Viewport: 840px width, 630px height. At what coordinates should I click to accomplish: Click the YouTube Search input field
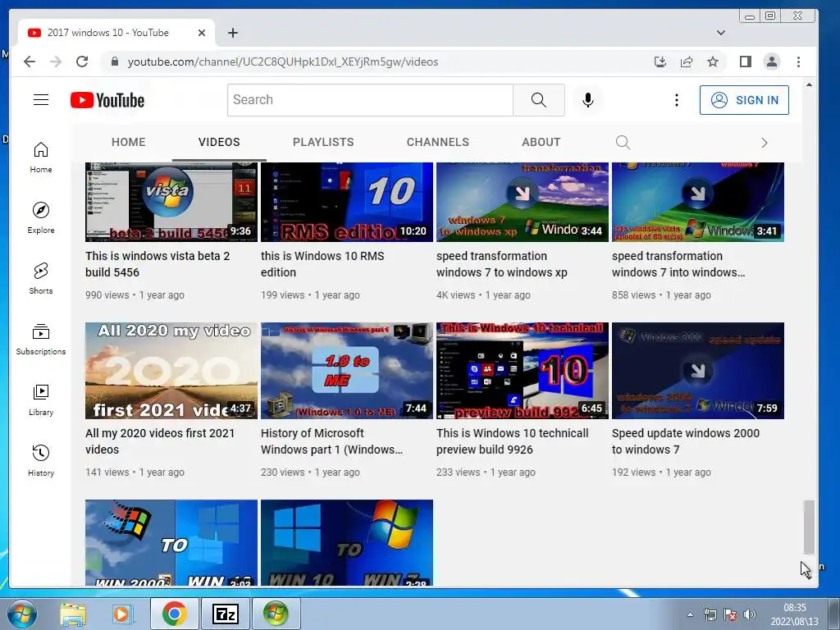pos(370,99)
